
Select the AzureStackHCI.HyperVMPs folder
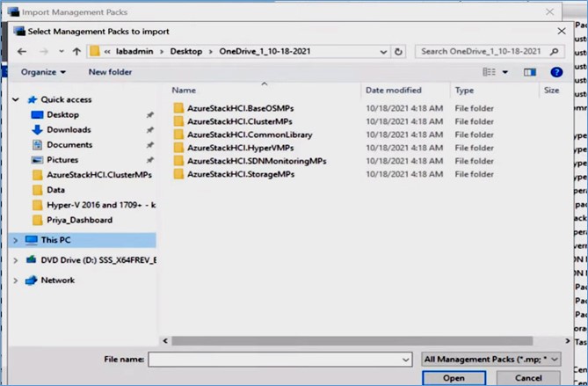pyautogui.click(x=240, y=148)
